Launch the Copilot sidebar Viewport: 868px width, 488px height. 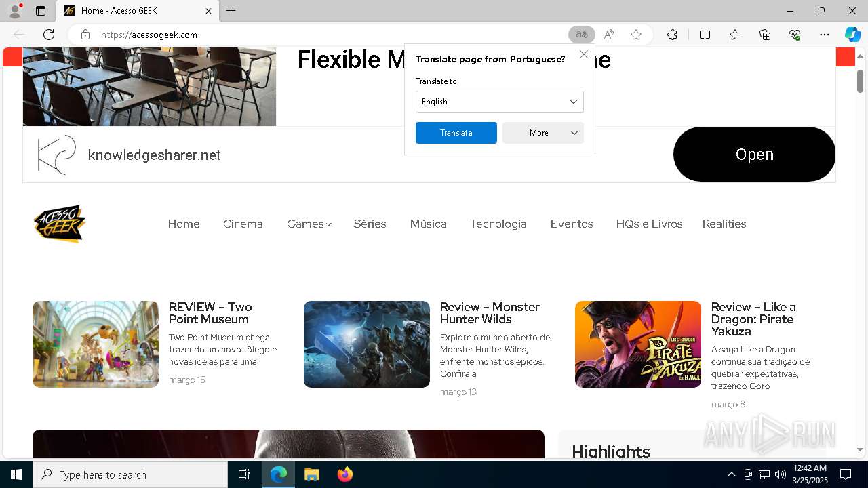[852, 35]
